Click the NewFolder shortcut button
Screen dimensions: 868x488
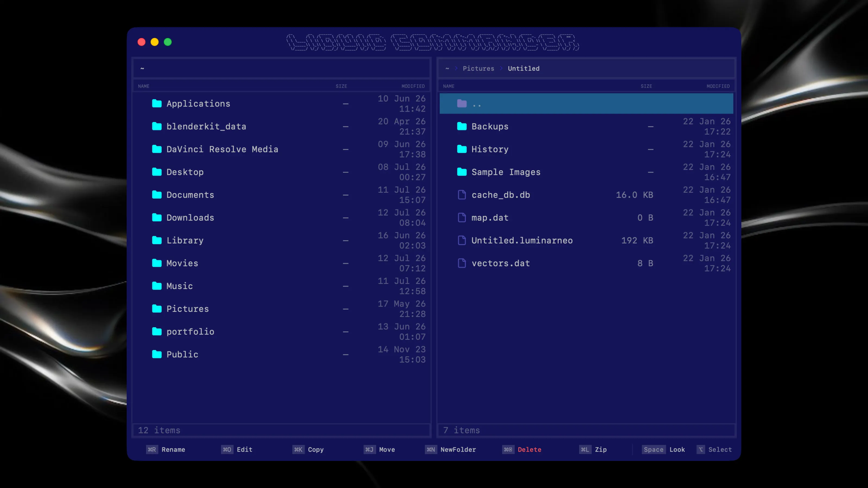coord(451,450)
